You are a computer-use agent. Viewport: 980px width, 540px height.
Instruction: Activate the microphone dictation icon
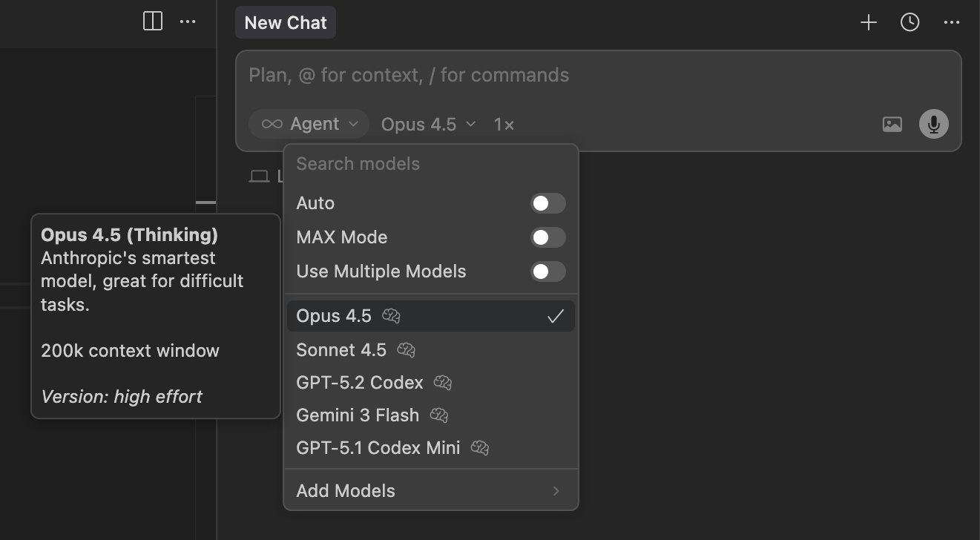(933, 123)
